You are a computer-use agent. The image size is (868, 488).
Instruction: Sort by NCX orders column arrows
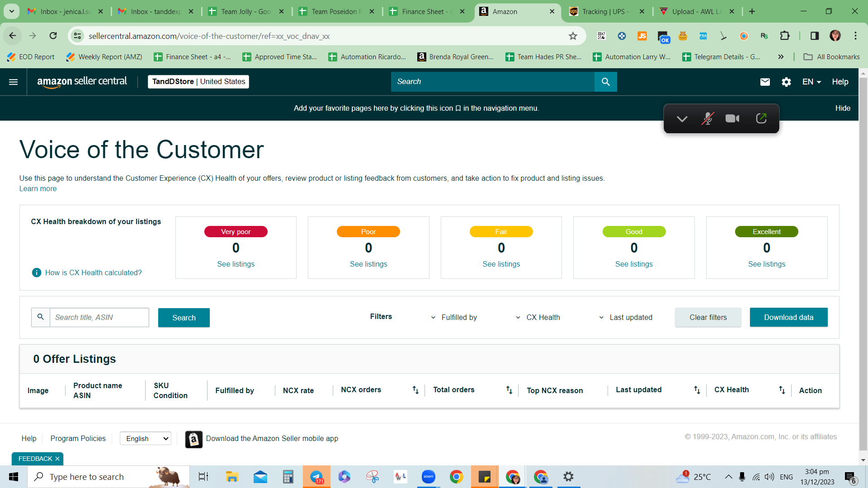[x=415, y=390]
